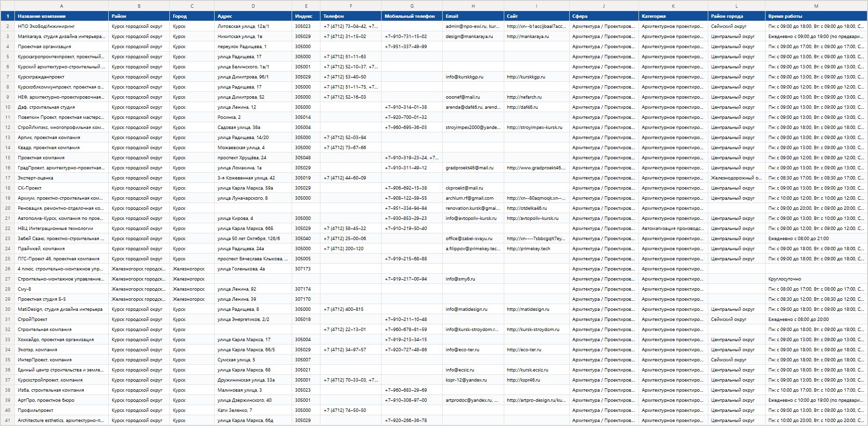The height and width of the screenshot is (434, 868).
Task: Click the address "Литовская улица, 12а/1"
Action: 253,26
